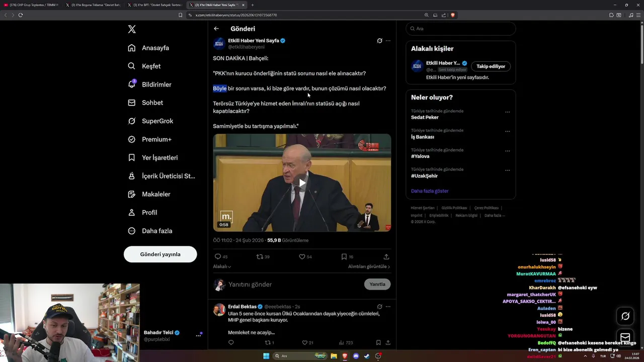The width and height of the screenshot is (644, 362).
Task: Click Takip ediliyor button
Action: coord(491,66)
